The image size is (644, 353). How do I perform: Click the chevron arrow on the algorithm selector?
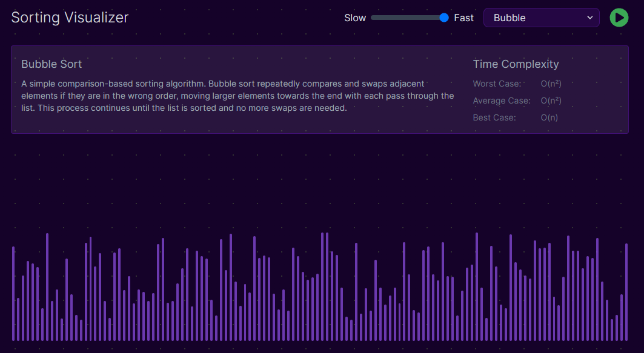tap(590, 18)
